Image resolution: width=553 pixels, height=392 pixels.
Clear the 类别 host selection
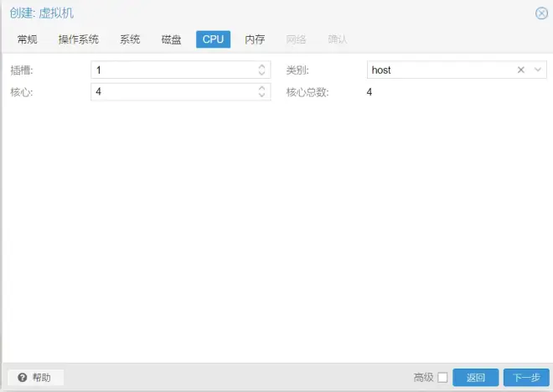tap(521, 70)
